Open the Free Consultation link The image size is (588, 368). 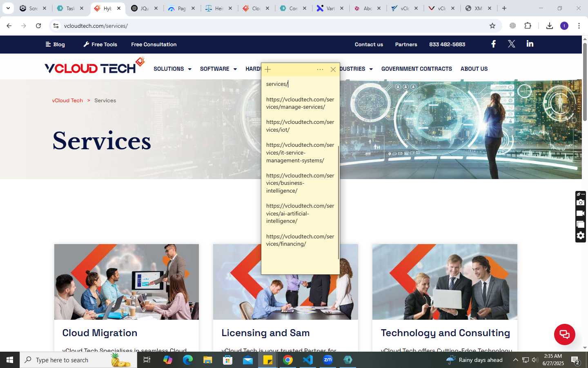154,44
